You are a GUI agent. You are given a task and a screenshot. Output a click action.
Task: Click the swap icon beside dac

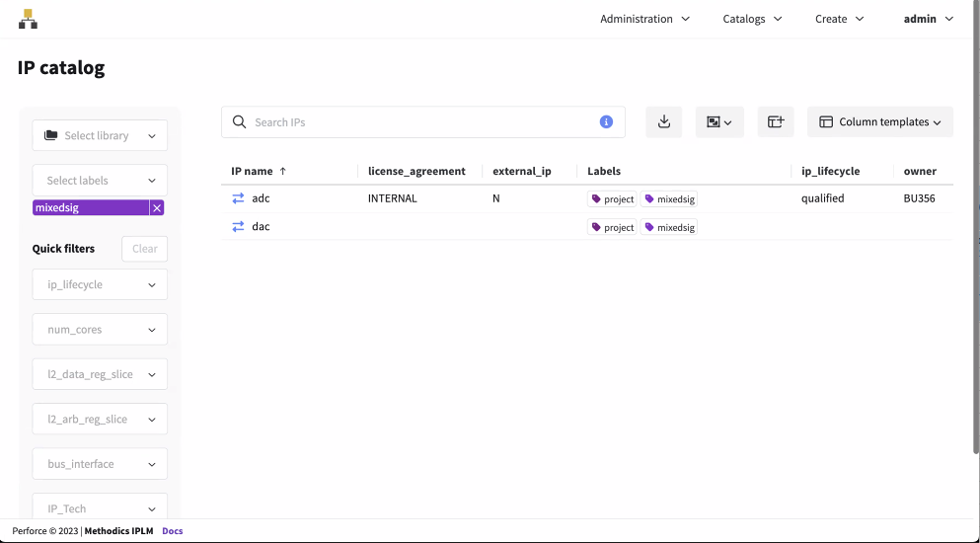point(238,227)
